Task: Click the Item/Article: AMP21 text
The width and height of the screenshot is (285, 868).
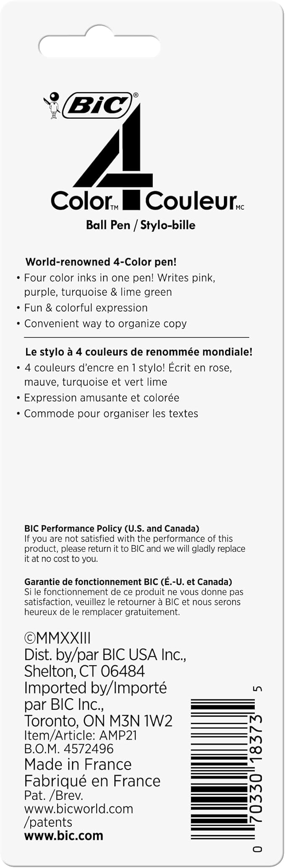Action: tap(81, 735)
